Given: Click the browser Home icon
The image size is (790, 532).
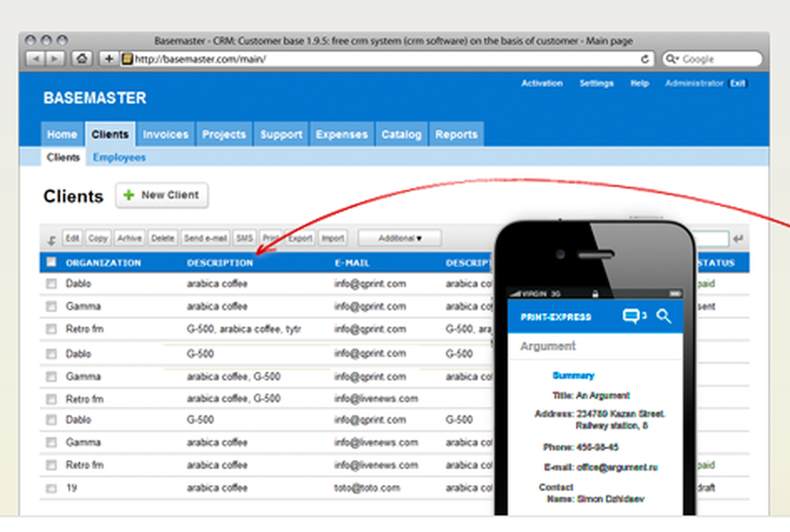Looking at the screenshot, I should (x=82, y=58).
